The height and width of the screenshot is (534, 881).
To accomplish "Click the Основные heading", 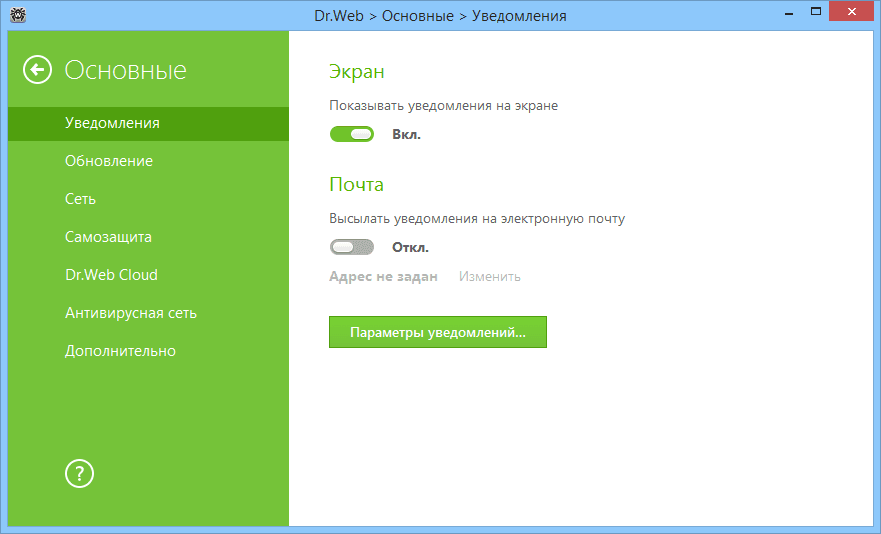I will pos(125,70).
